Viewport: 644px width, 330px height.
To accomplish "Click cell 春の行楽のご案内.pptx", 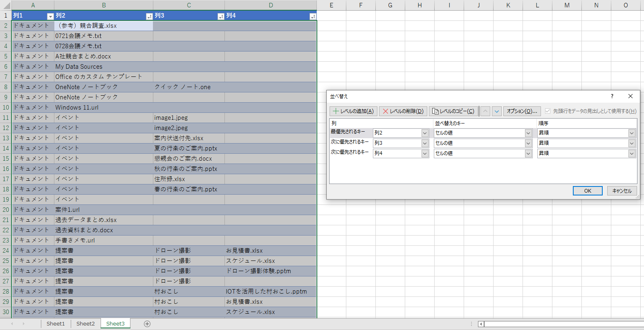I will (x=189, y=189).
